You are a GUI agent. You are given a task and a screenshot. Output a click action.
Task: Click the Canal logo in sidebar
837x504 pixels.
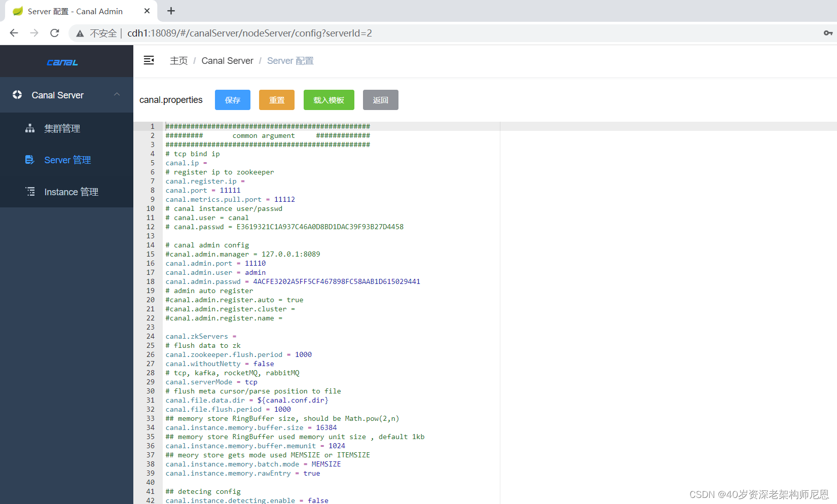click(x=62, y=62)
